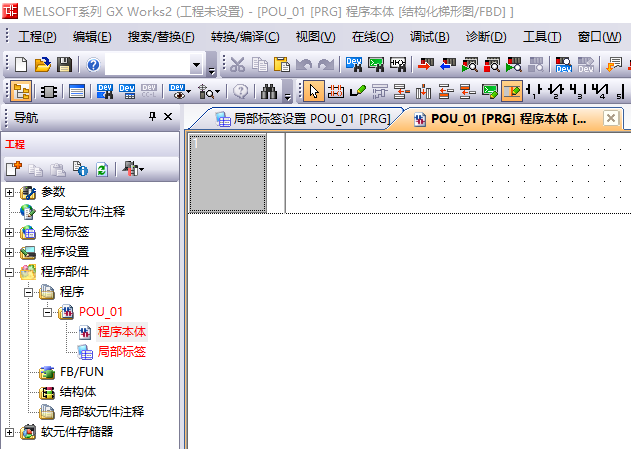Open the 转换/编译(C) menu

(x=245, y=37)
